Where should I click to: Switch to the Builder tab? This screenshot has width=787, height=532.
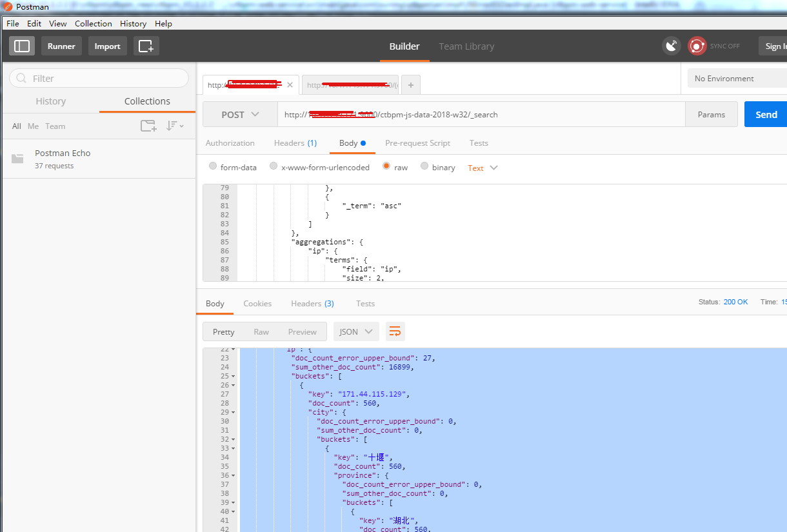404,46
